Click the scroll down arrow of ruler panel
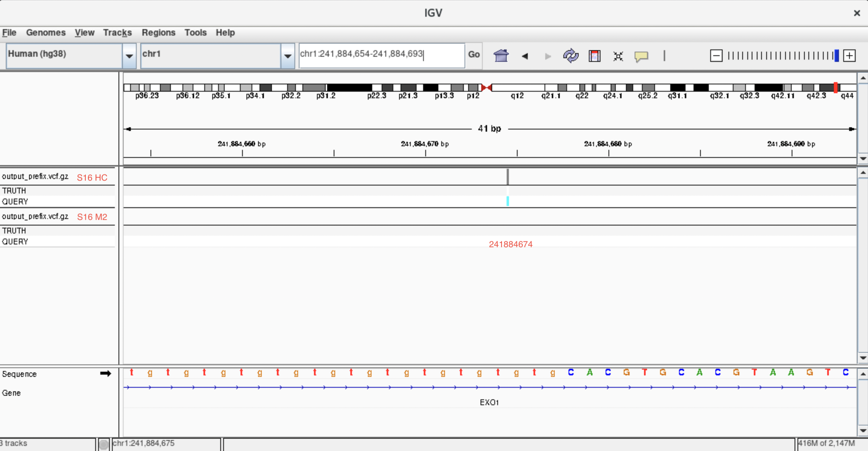 [863, 159]
